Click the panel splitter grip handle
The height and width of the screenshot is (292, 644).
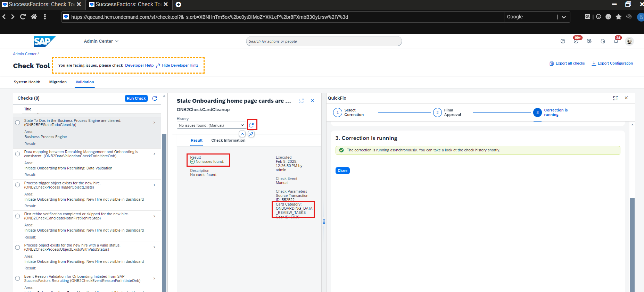[x=324, y=222]
